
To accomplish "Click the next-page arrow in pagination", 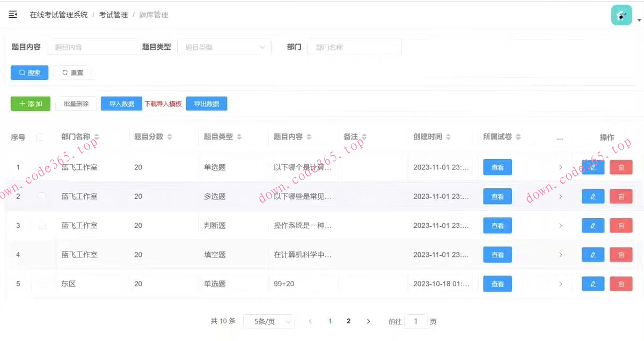I will pos(368,321).
